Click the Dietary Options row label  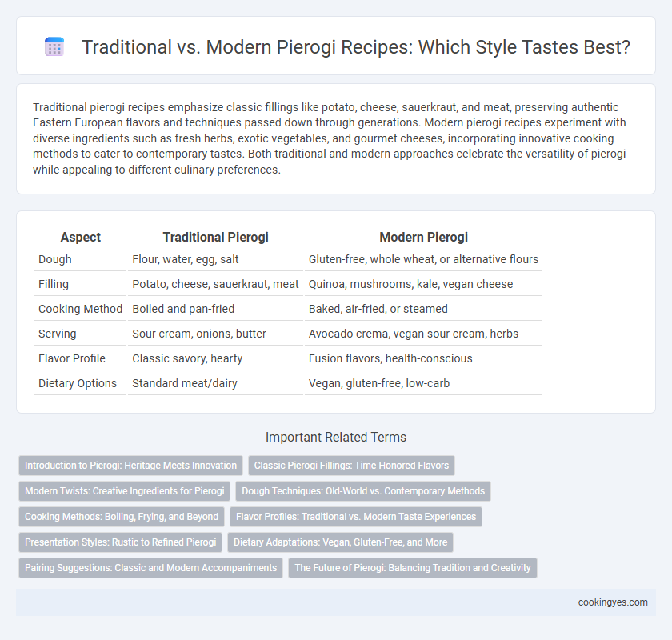point(78,383)
